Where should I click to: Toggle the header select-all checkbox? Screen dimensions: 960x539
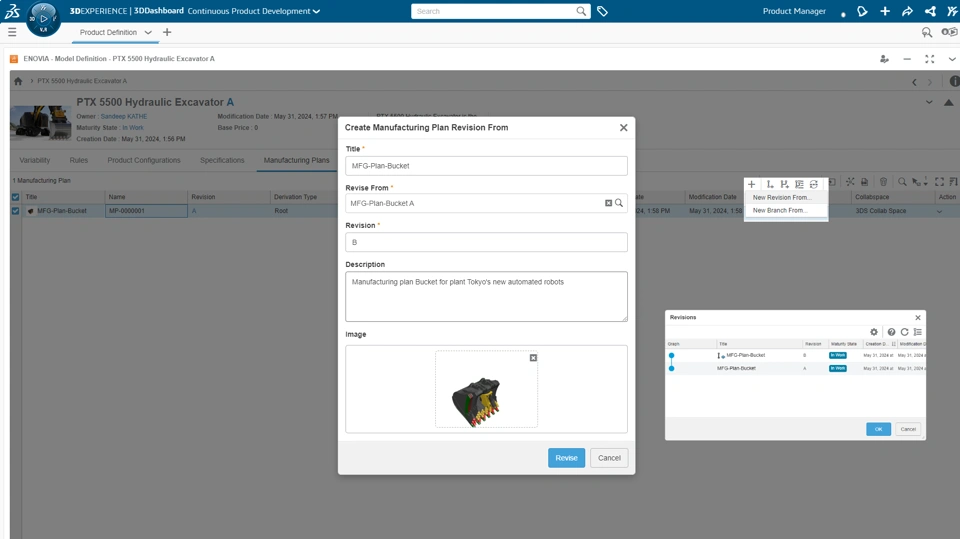coord(15,197)
